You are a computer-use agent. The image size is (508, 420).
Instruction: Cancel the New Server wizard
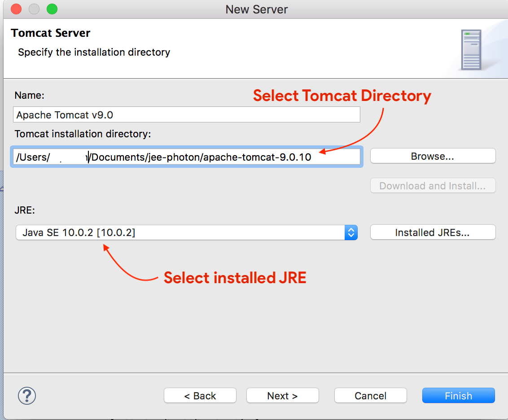coord(370,395)
